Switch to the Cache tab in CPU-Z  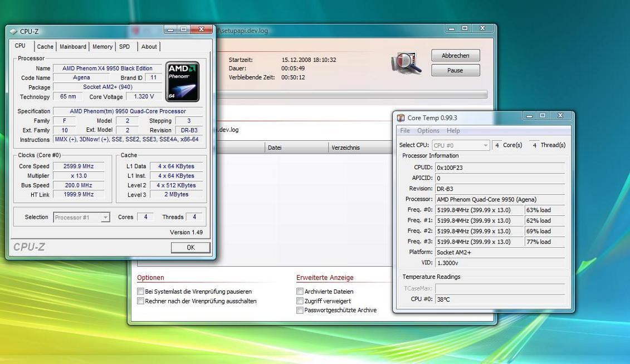(45, 47)
